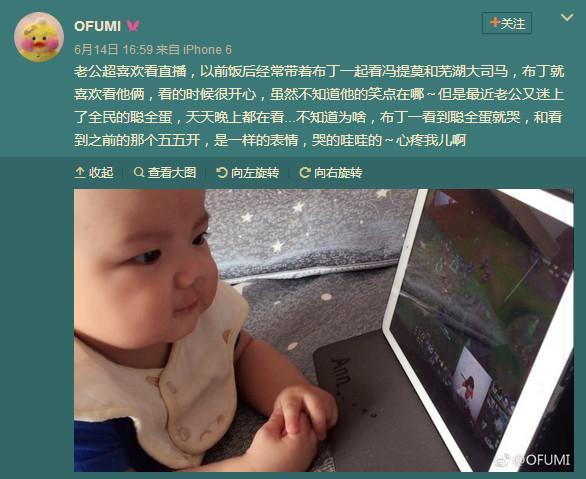
Task: Expand the chevron menu at post top-right
Action: 567,18
